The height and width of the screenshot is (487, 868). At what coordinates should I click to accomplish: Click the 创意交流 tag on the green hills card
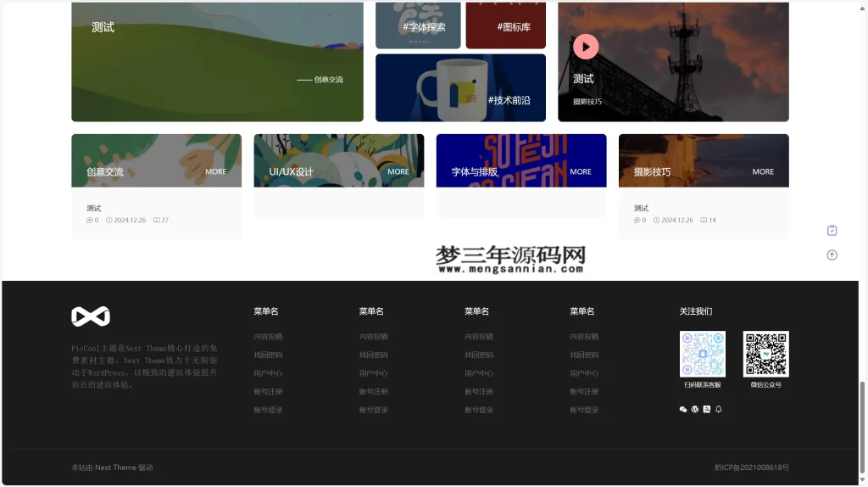[x=329, y=80]
